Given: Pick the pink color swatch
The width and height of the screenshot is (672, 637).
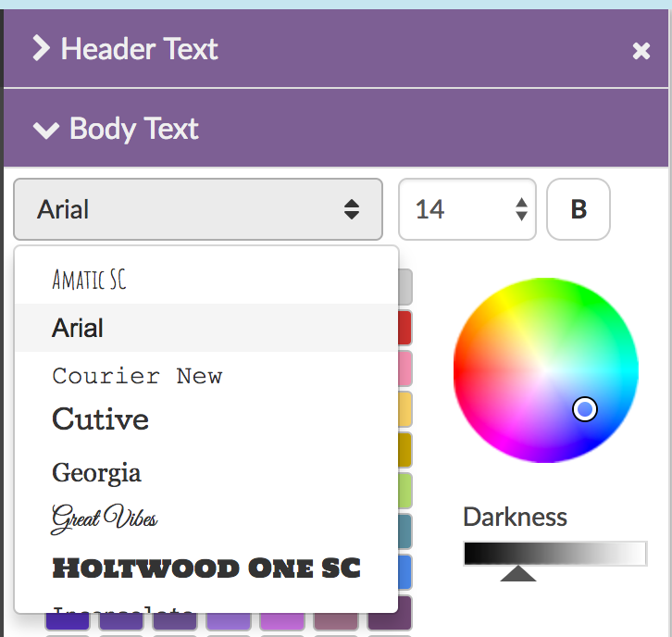Looking at the screenshot, I should click(405, 368).
